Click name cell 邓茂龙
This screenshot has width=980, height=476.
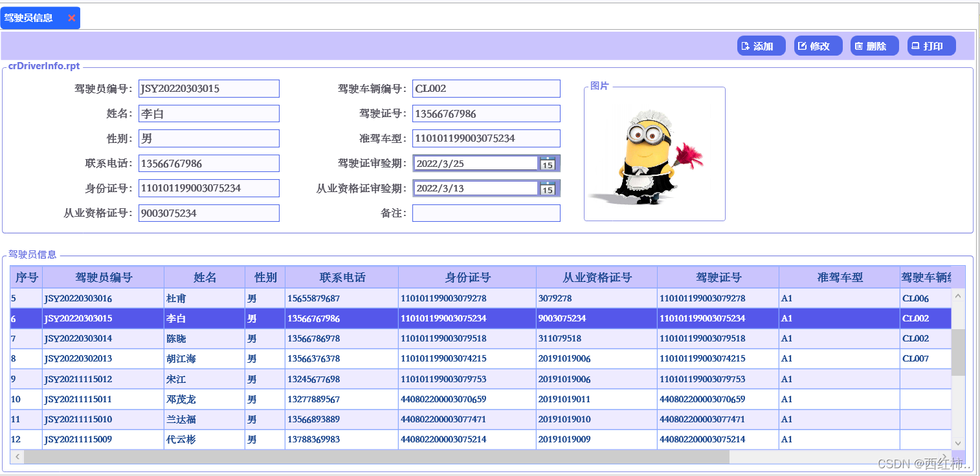click(205, 399)
